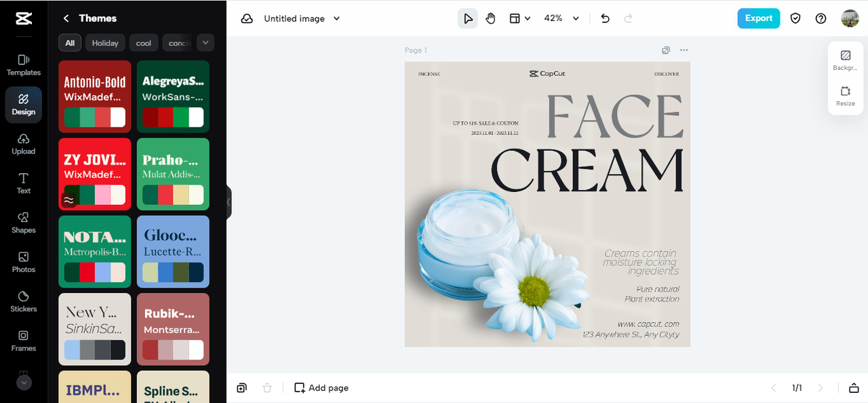868x403 pixels.
Task: Apply the Praho theme card
Action: [173, 174]
